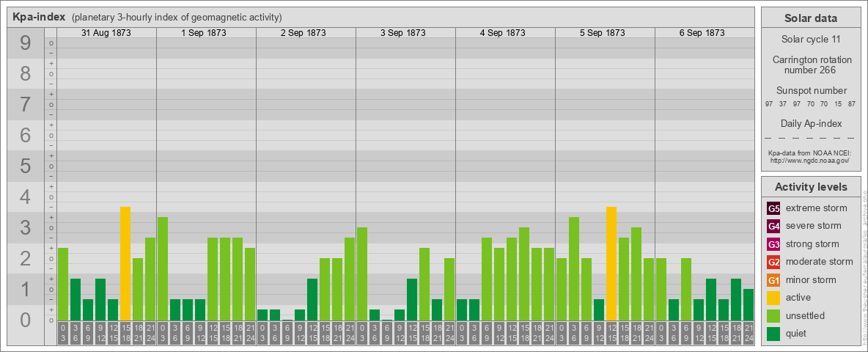The image size is (868, 352).
Task: Click the G5 extreme storm badge
Action: coord(773,209)
